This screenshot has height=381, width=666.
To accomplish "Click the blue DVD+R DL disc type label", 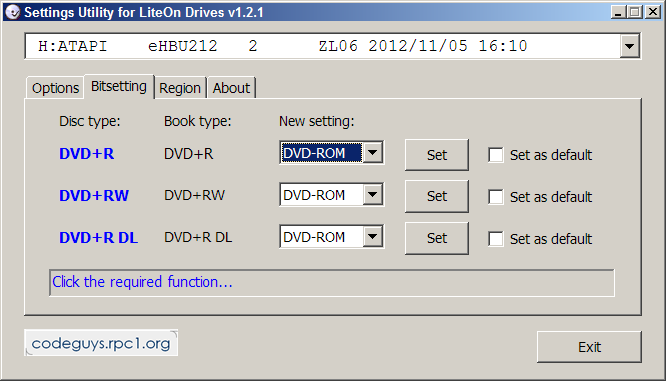I will tap(99, 238).
